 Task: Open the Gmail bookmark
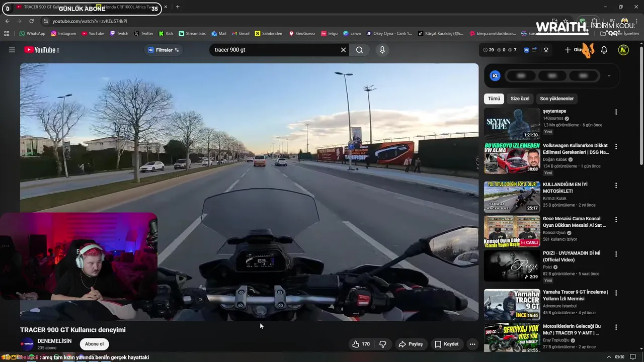click(240, 34)
